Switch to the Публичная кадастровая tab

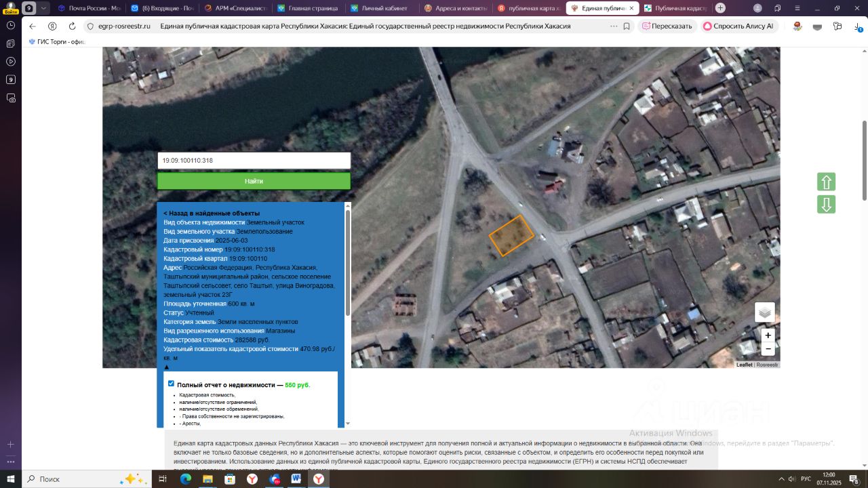[675, 8]
